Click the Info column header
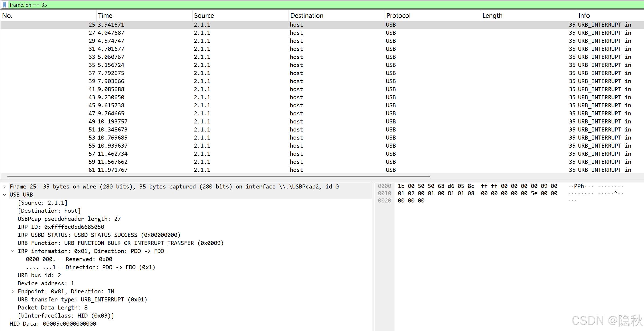Image resolution: width=644 pixels, height=331 pixels. (x=584, y=15)
